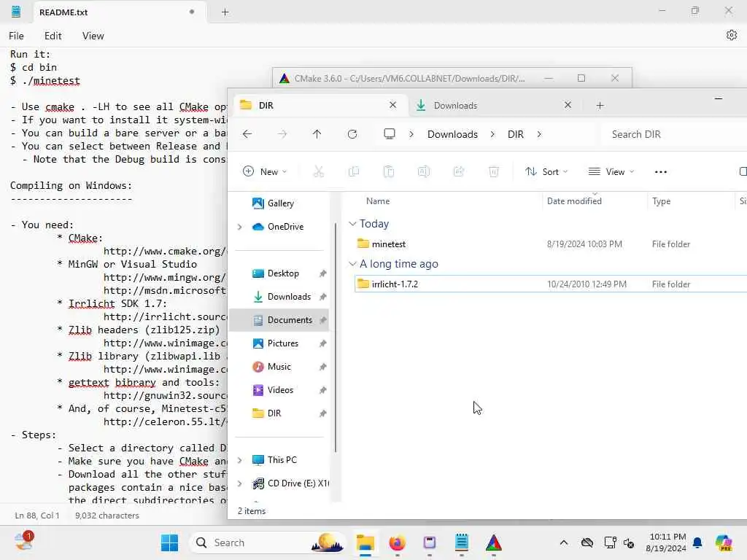This screenshot has width=747, height=560.
Task: Expand the chevron after DIR breadcrumb
Action: point(539,134)
